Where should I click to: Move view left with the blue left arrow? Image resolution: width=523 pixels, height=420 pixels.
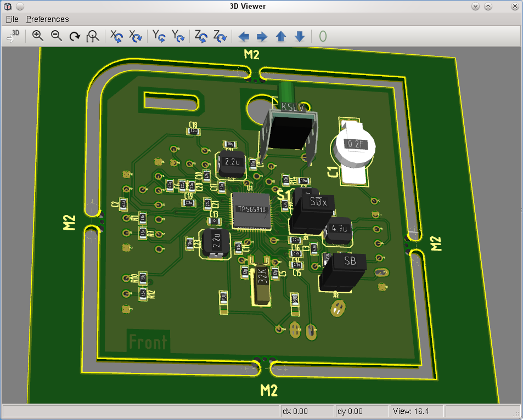point(244,36)
